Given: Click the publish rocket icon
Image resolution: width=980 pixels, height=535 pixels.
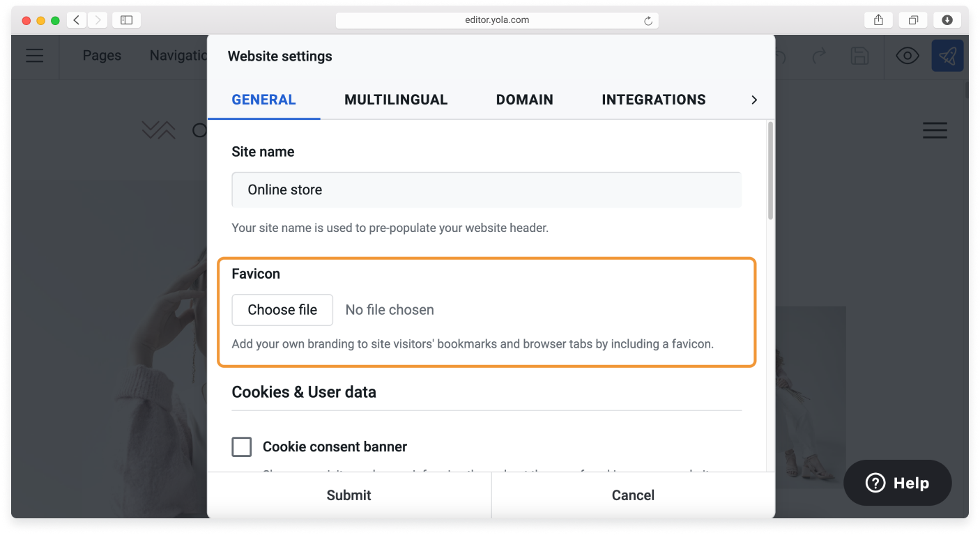Looking at the screenshot, I should pos(947,56).
